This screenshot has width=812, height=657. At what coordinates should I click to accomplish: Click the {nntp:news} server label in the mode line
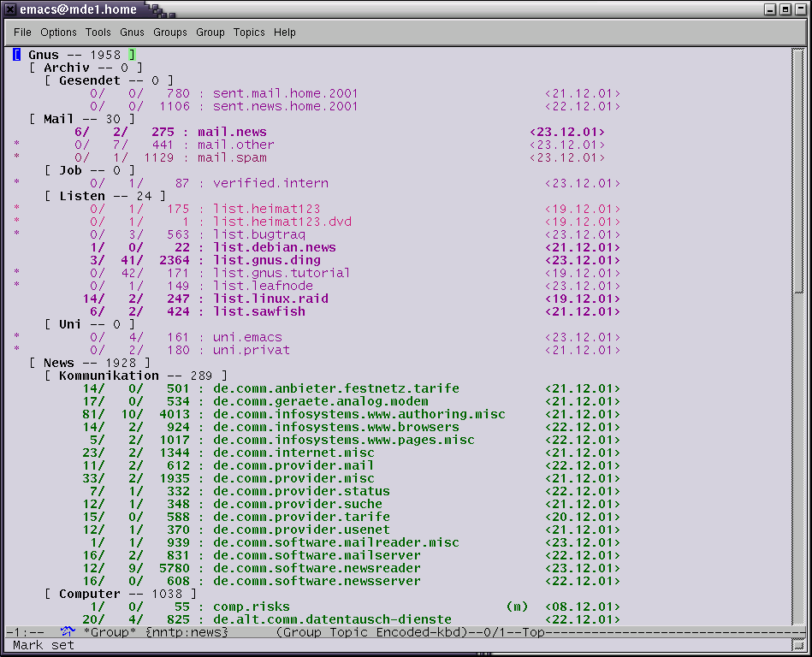pyautogui.click(x=187, y=632)
